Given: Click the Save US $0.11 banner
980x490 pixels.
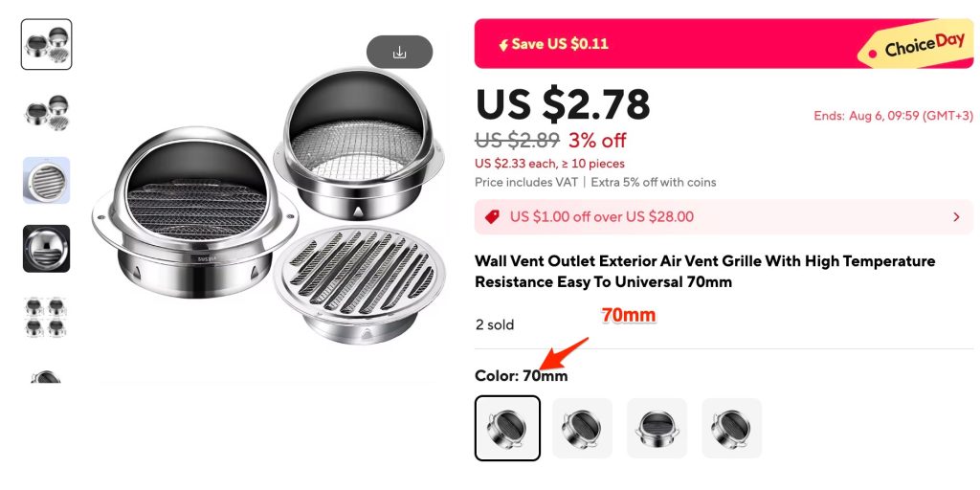Looking at the screenshot, I should pos(724,44).
